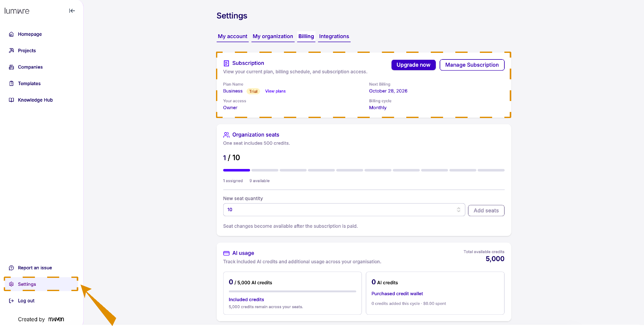Click the Companies building icon
644x326 pixels.
coord(11,67)
